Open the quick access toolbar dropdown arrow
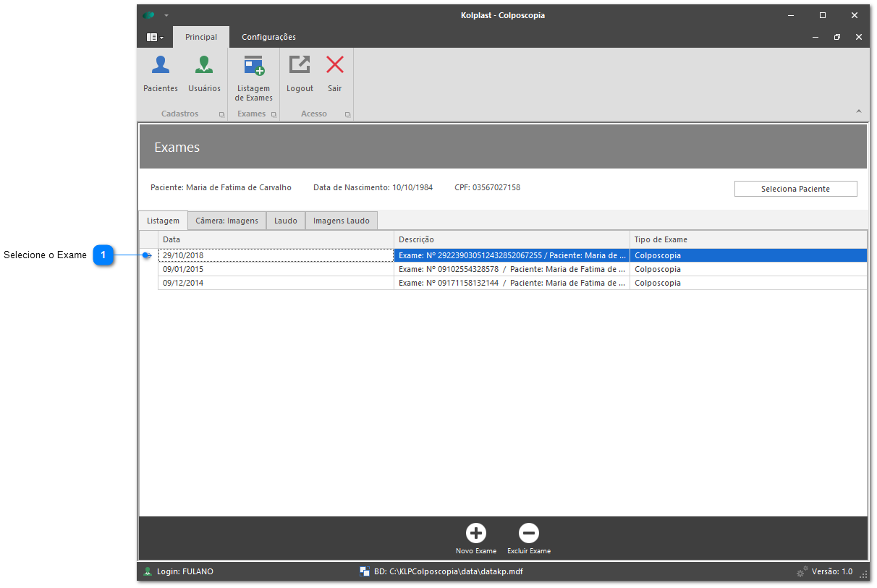The width and height of the screenshot is (877, 588). (x=166, y=15)
